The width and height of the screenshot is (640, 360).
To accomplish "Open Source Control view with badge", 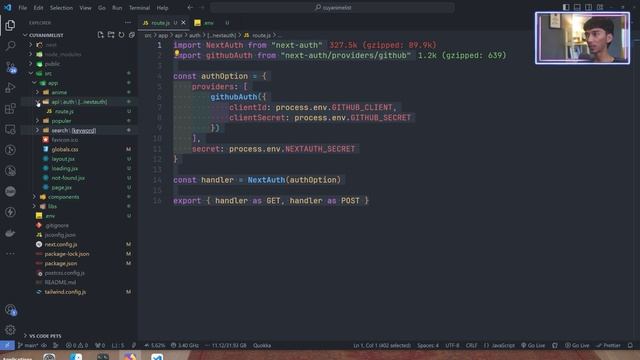I will point(11,67).
